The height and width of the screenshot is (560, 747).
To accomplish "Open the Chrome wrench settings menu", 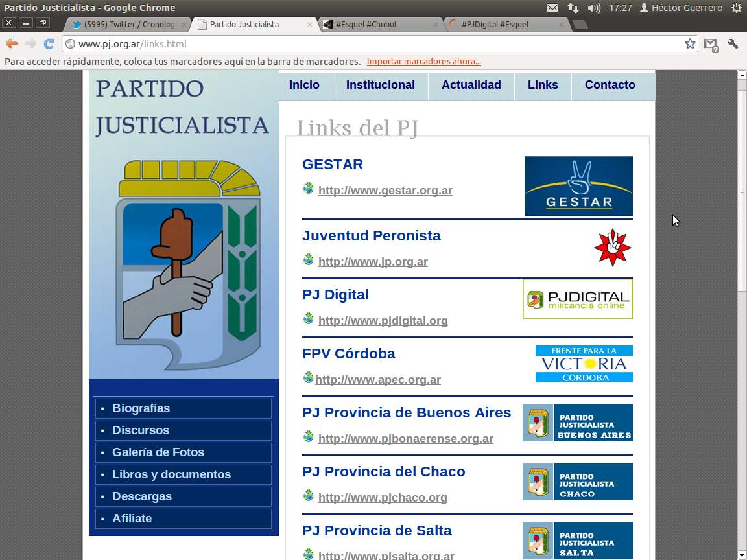I will [733, 43].
